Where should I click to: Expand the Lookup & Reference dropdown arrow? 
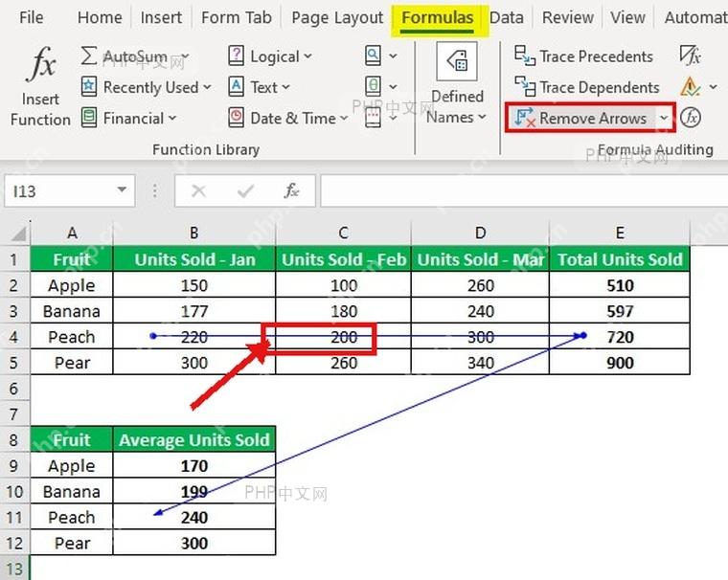tap(393, 56)
